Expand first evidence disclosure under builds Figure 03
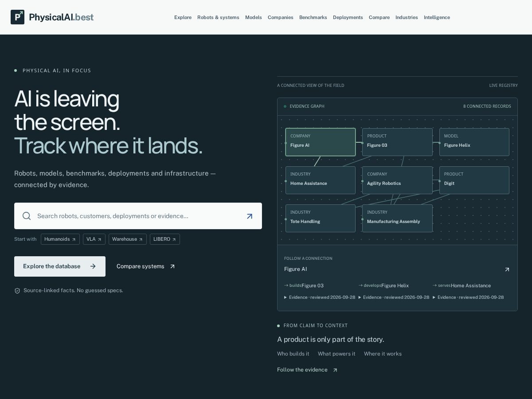Viewport: 532px width, 399px height. [x=320, y=297]
